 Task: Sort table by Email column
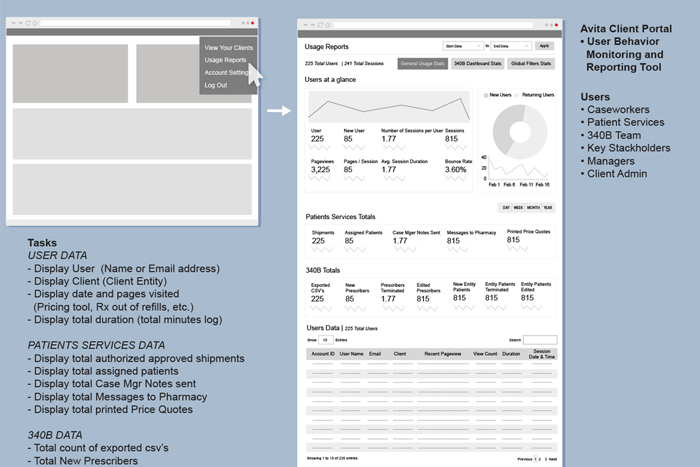tap(375, 354)
